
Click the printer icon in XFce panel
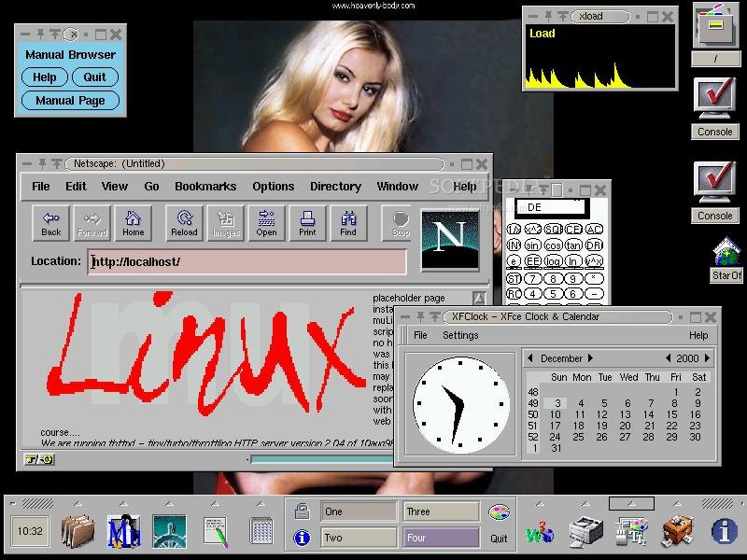click(x=585, y=531)
